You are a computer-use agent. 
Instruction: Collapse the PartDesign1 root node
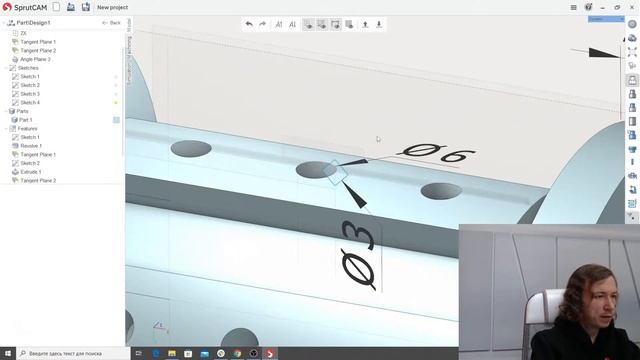(4, 23)
